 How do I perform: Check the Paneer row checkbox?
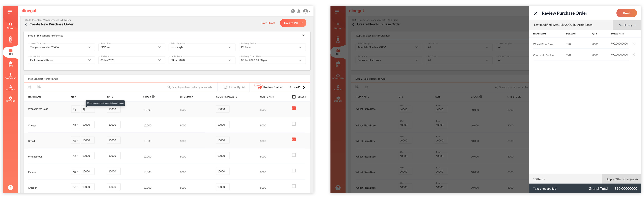(294, 170)
